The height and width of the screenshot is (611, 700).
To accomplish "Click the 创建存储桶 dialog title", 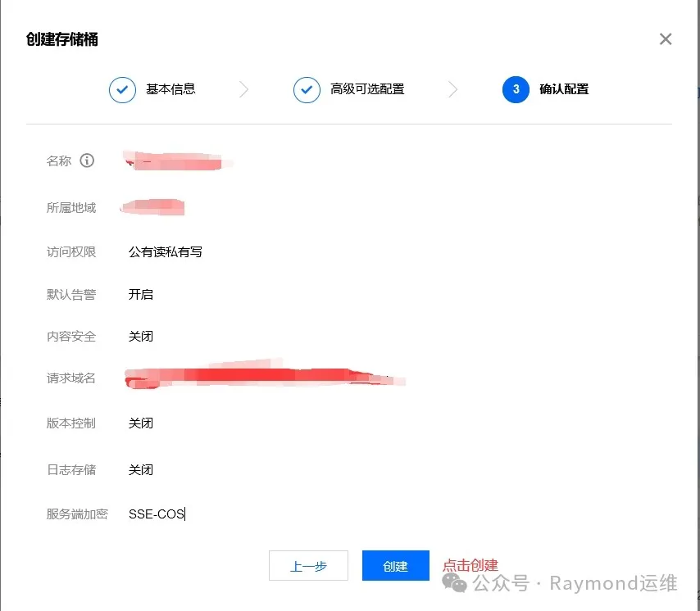I will (x=62, y=39).
